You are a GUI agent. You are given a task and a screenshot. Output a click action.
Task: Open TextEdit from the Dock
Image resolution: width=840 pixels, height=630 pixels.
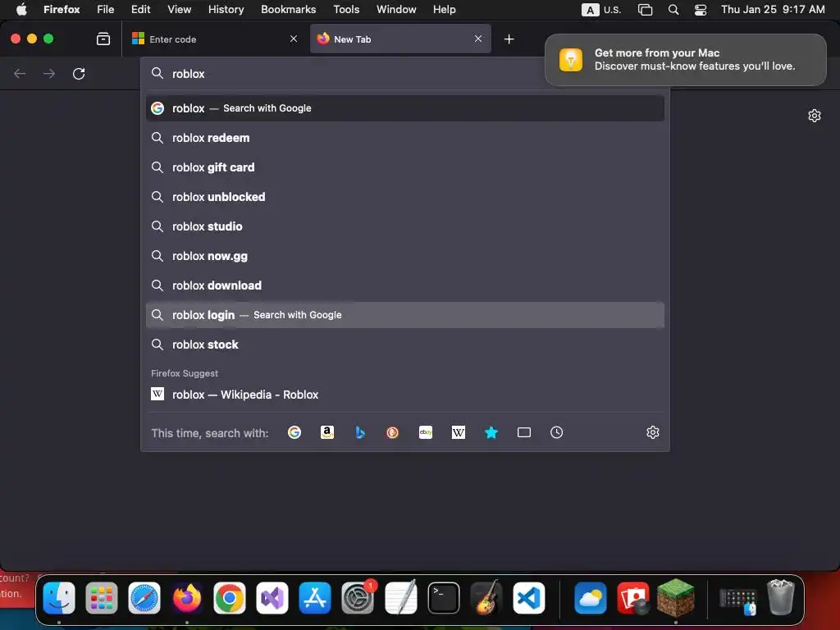400,597
